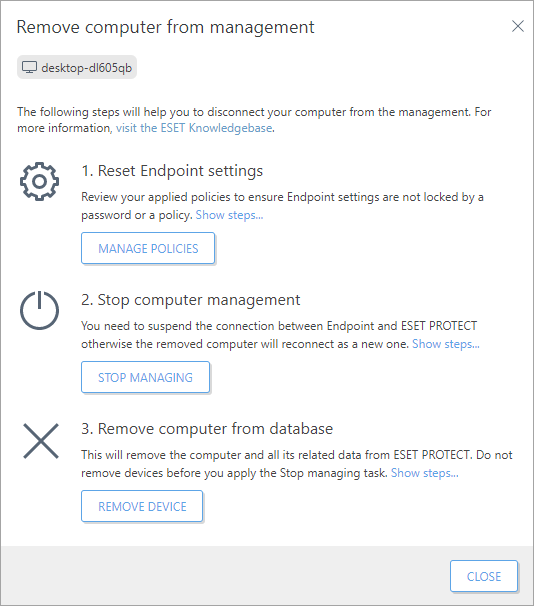Viewport: 534px width, 606px height.
Task: Close the dialog with the top-right X
Action: click(518, 26)
